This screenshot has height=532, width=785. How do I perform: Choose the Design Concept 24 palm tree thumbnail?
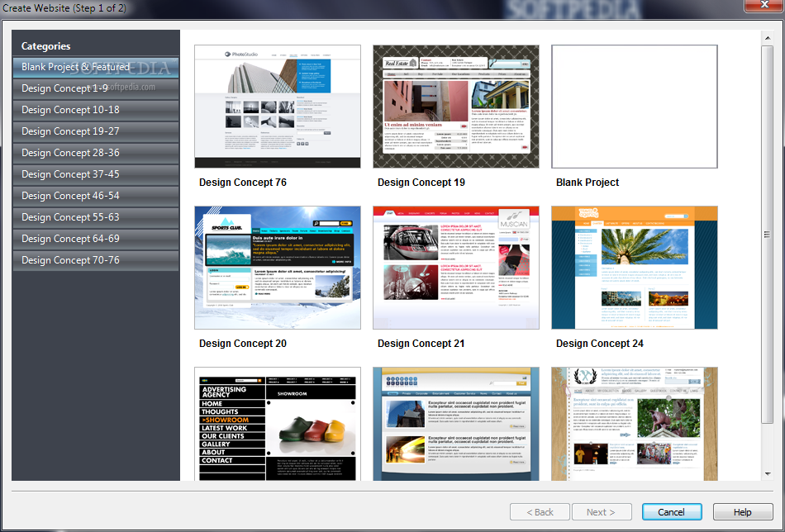pos(635,268)
